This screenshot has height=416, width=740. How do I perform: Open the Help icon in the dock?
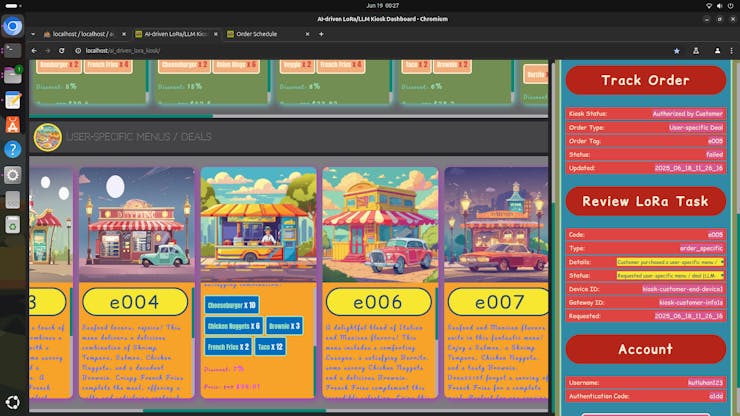13,149
